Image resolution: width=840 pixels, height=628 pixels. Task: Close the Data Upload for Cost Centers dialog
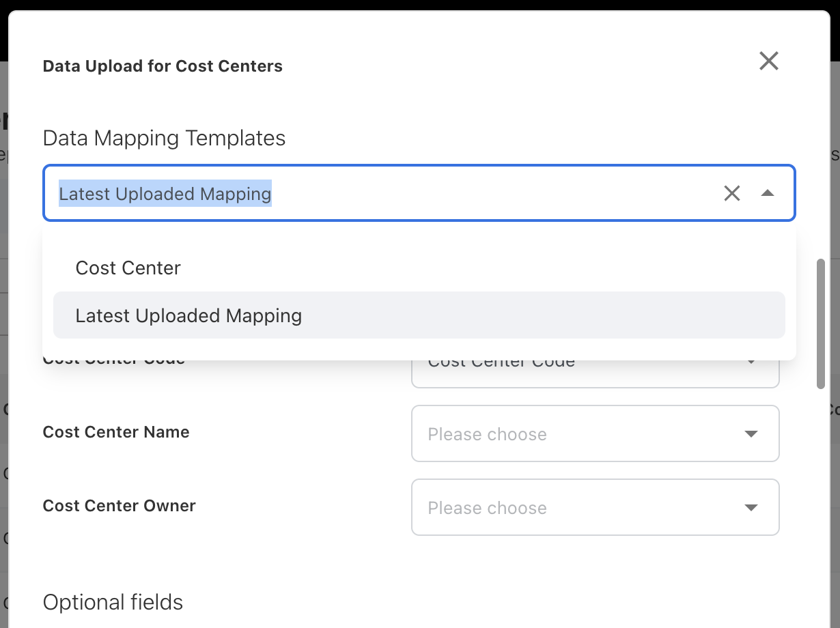(768, 61)
